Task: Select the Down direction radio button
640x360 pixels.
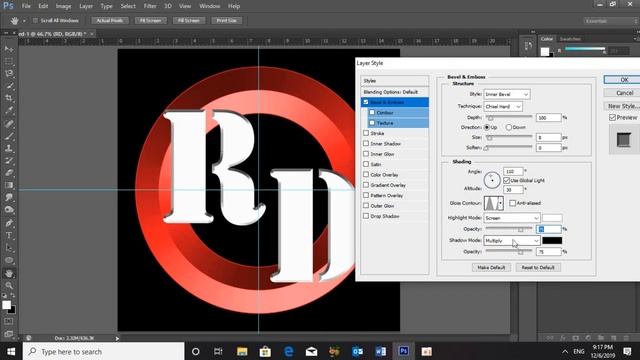Action: [509, 127]
